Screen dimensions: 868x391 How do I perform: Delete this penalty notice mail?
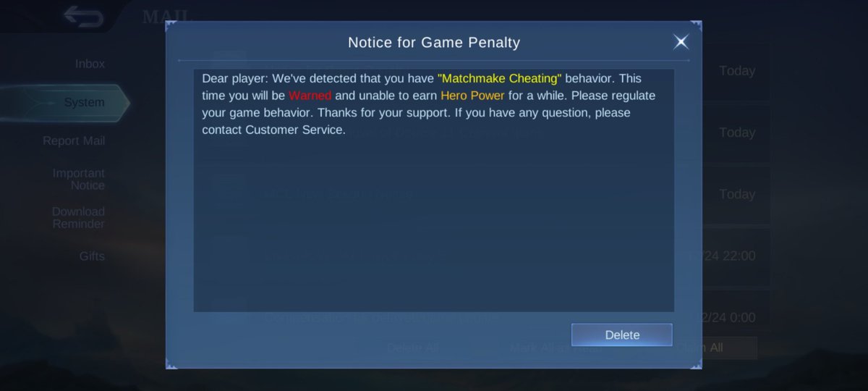622,335
